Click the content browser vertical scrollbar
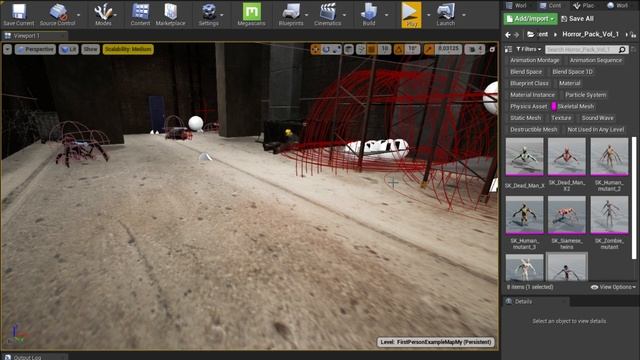 tap(634, 198)
